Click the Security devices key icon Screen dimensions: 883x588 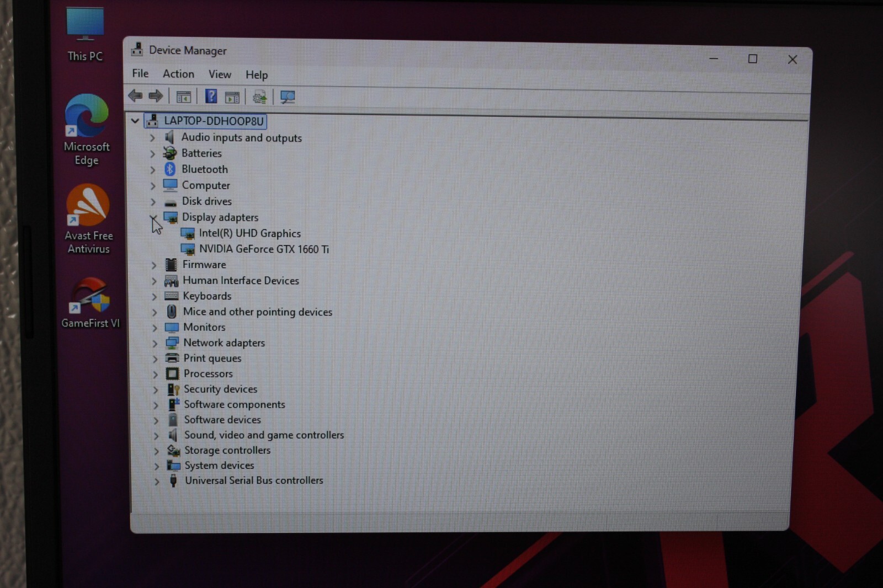173,389
